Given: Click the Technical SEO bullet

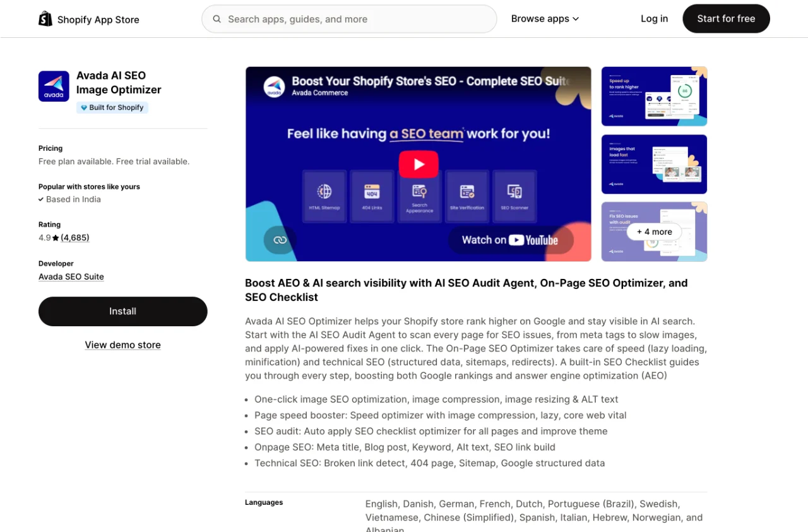Looking at the screenshot, I should pyautogui.click(x=429, y=463).
